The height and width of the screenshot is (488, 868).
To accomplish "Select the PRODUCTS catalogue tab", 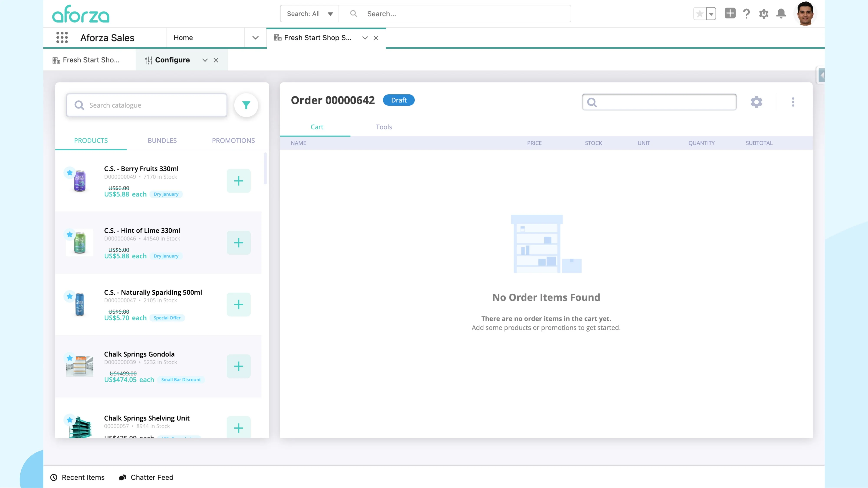I will [x=91, y=141].
